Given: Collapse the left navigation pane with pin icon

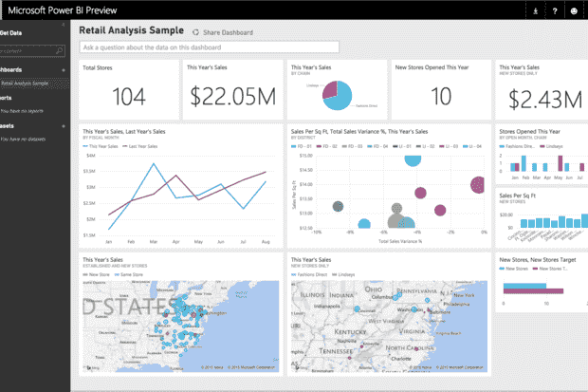Looking at the screenshot, I should coord(63,25).
